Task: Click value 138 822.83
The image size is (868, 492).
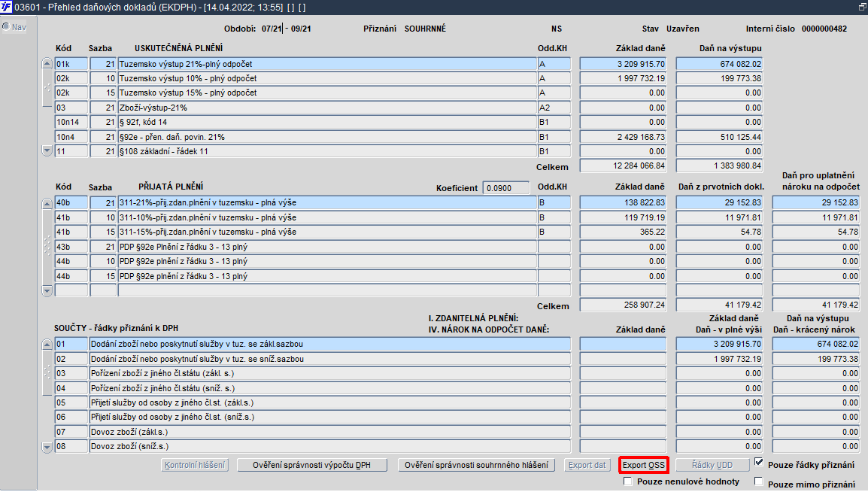Action: (x=623, y=203)
